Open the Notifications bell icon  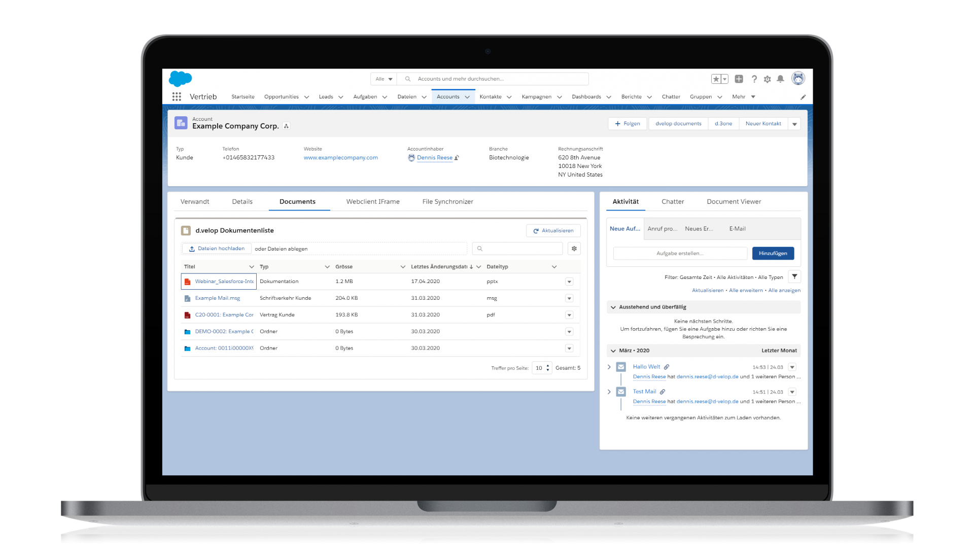tap(781, 79)
